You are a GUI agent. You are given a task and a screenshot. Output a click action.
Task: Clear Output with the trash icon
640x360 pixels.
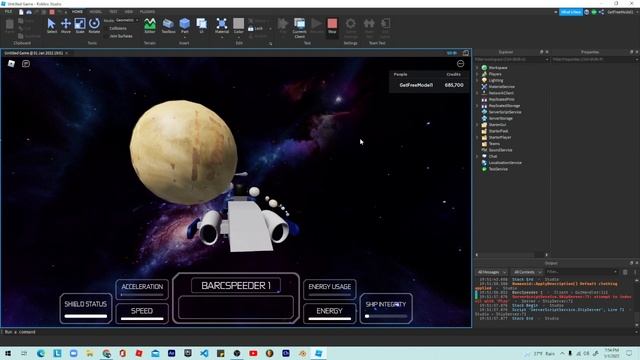pos(625,272)
